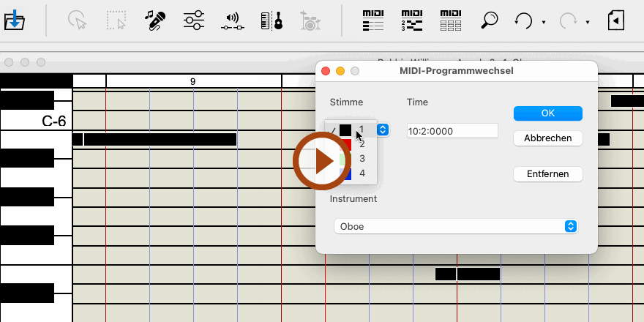Toggle the side panel collapse icon
Screen dimensions: 644x322
click(x=616, y=20)
